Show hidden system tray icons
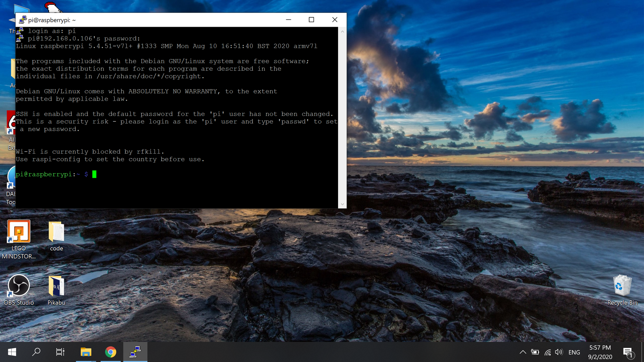644x362 pixels. point(523,352)
